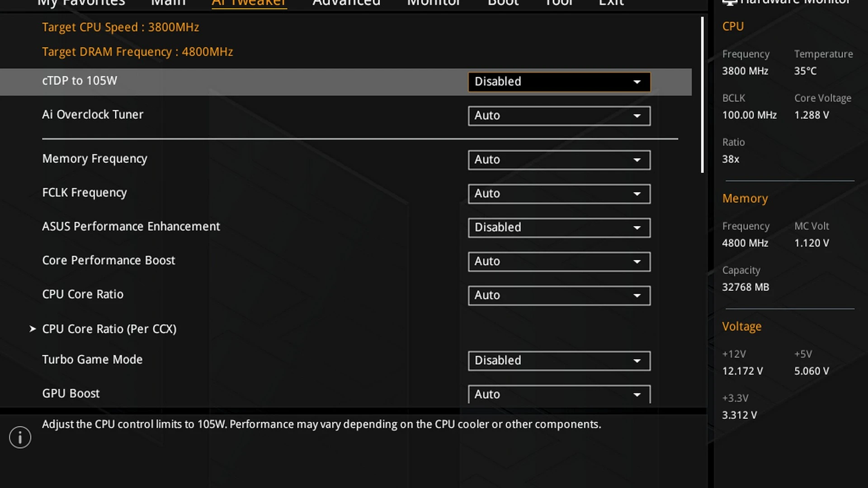Switch to My Favorites tab
868x488 pixels.
coord(81,3)
